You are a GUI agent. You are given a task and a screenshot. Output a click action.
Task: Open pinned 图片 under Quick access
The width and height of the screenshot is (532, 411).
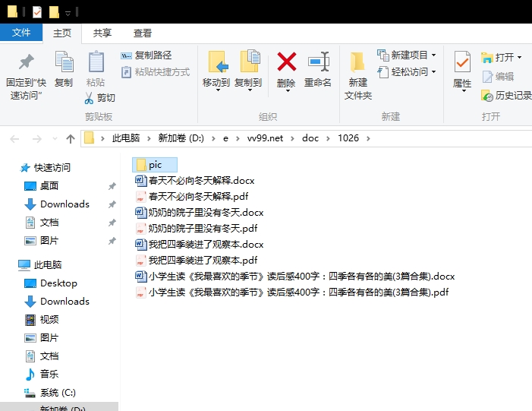(42, 241)
